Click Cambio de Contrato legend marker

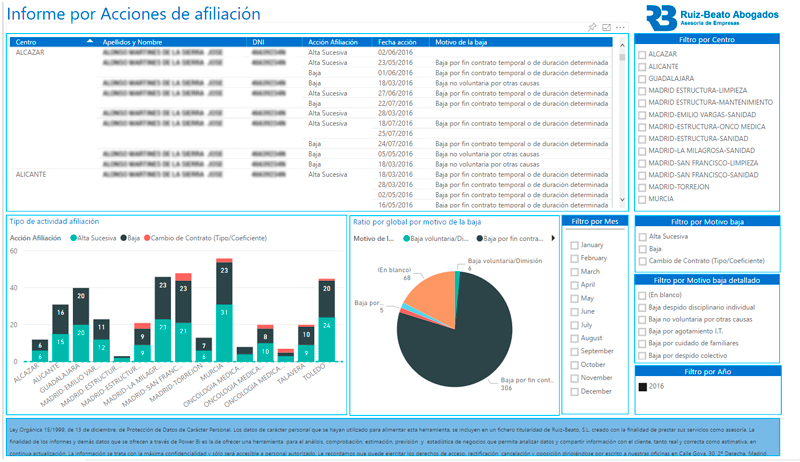[147, 239]
